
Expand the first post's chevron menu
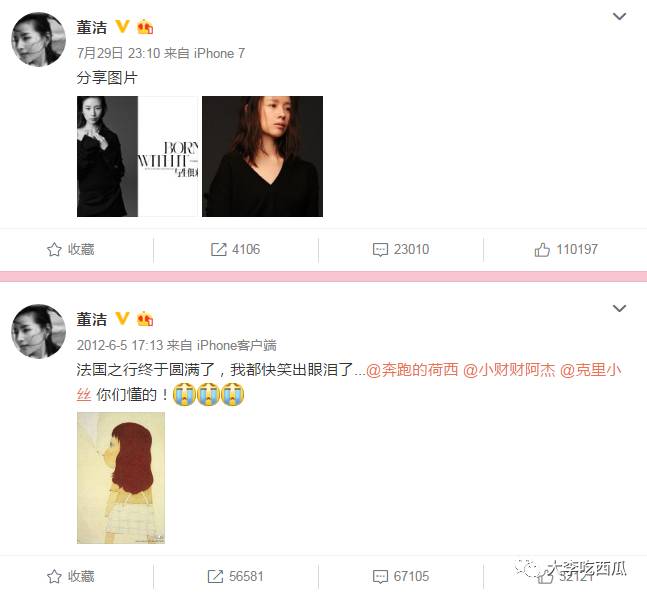619,17
